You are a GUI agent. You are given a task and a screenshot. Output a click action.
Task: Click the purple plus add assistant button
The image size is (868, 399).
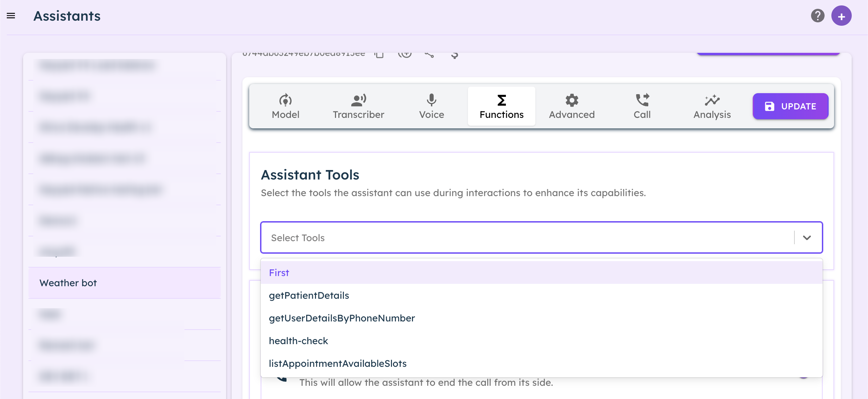[x=841, y=16]
